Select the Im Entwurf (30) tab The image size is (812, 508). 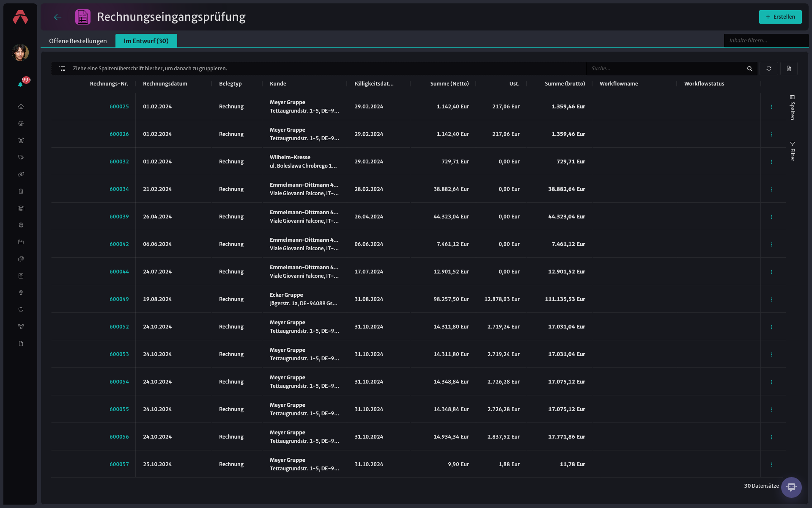tap(146, 41)
